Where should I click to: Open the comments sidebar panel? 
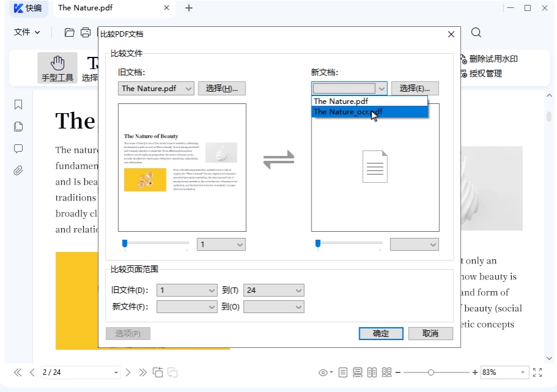18,149
